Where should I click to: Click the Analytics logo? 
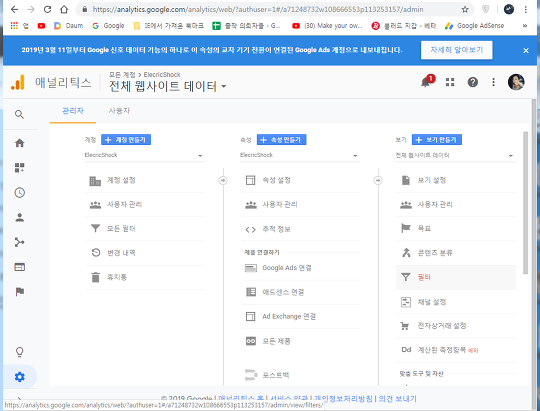click(x=18, y=82)
